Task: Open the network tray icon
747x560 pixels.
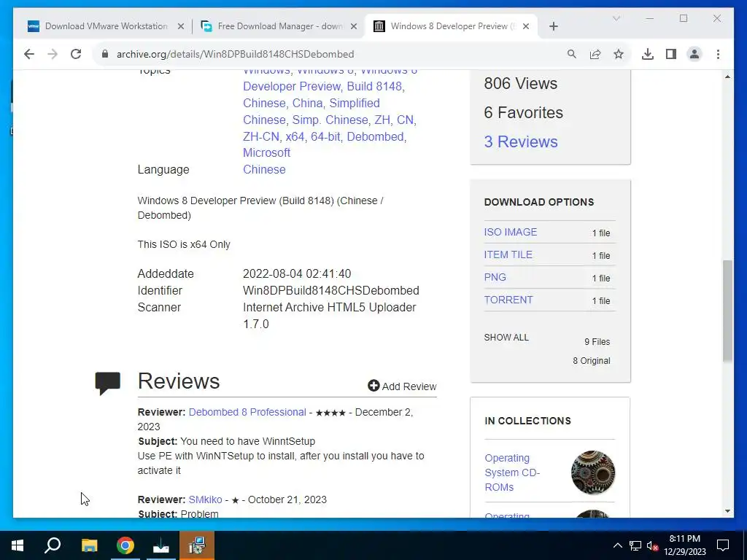Action: point(635,545)
